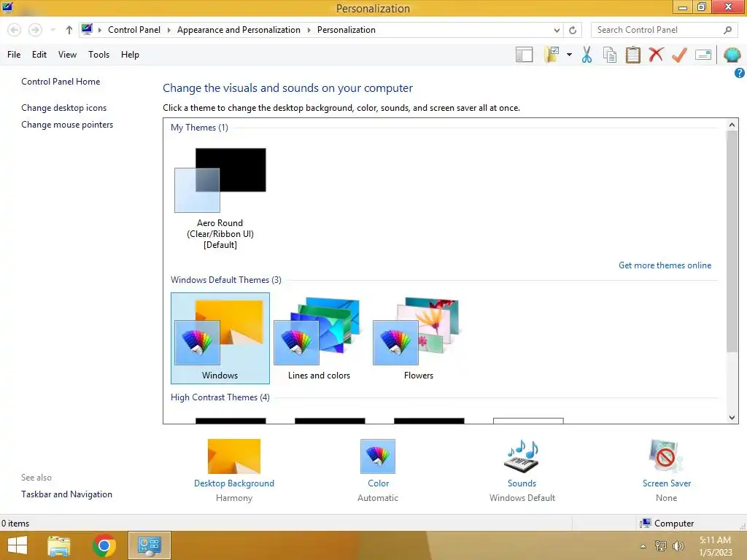Click the network tray icon
Screen dimensions: 747x560
[660, 546]
